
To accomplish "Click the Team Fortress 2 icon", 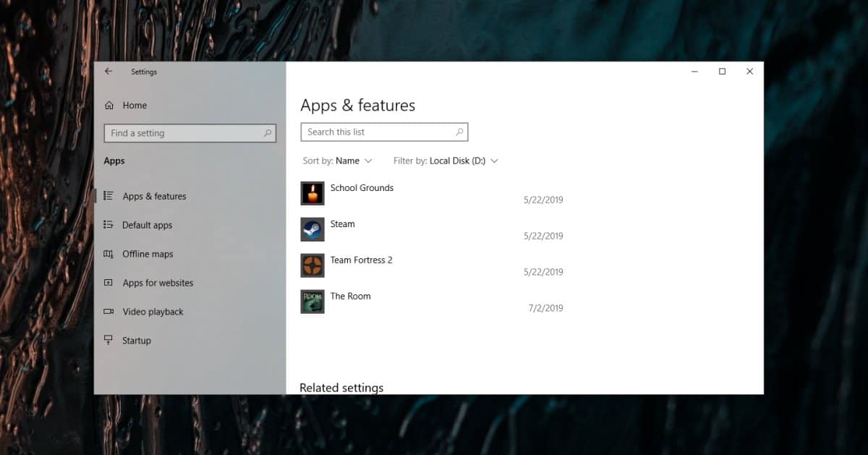I will 312,265.
